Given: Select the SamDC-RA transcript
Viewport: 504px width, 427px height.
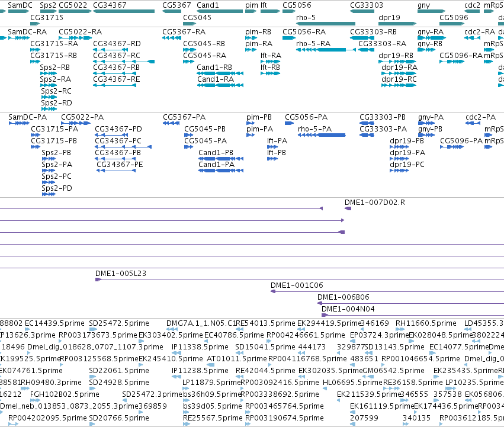Looking at the screenshot, I should 18,38.
